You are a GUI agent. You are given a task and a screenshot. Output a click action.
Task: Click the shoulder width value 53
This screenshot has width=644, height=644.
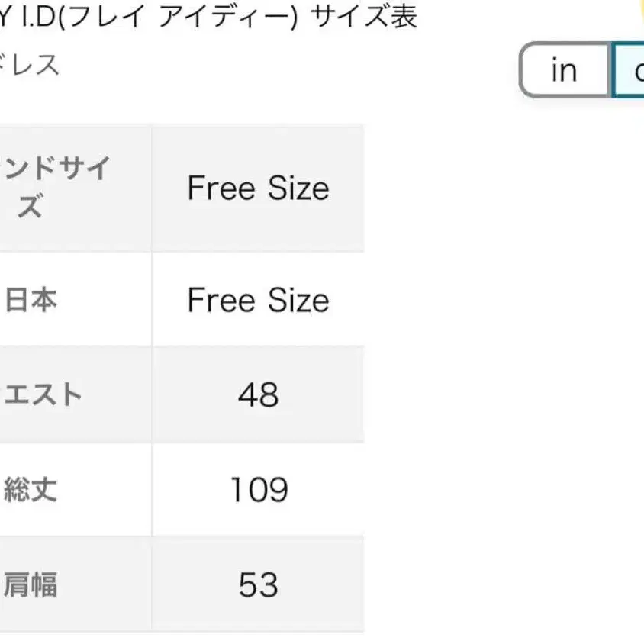258,585
